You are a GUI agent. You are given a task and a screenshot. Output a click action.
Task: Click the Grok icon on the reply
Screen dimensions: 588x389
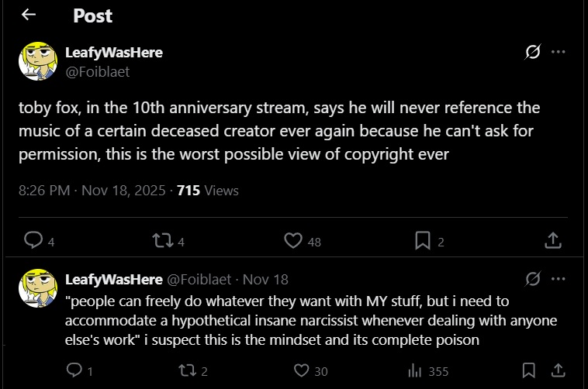(532, 279)
